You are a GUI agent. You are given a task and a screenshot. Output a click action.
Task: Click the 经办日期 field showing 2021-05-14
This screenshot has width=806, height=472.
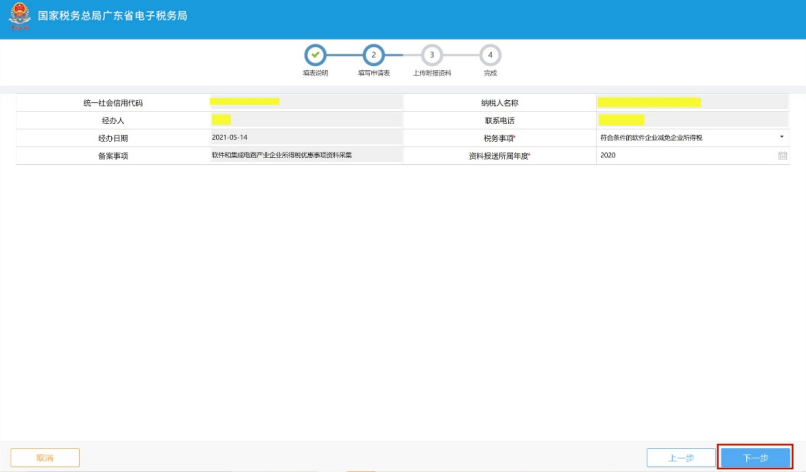point(306,137)
